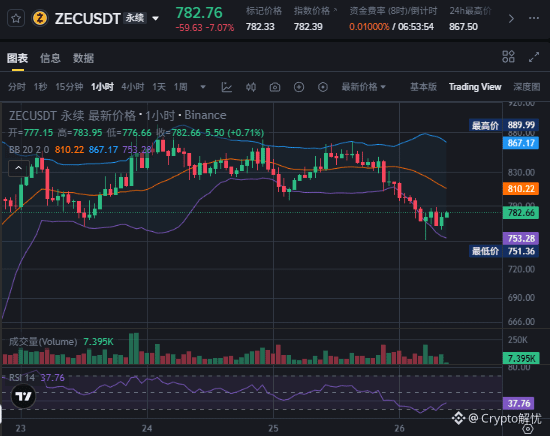The image size is (550, 436).
Task: Select the 1小时 timeframe
Action: [x=102, y=87]
